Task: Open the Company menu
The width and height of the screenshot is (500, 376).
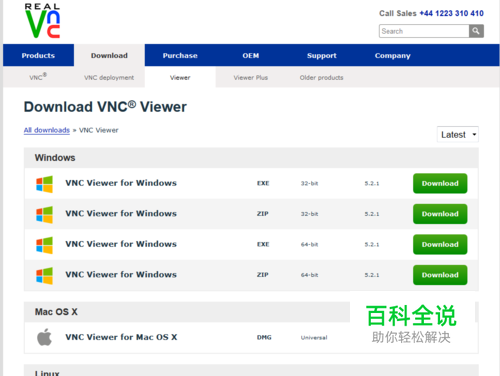Action: coord(393,55)
